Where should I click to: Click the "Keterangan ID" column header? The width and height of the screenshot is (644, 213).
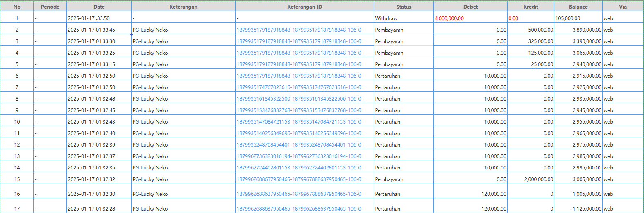(304, 7)
